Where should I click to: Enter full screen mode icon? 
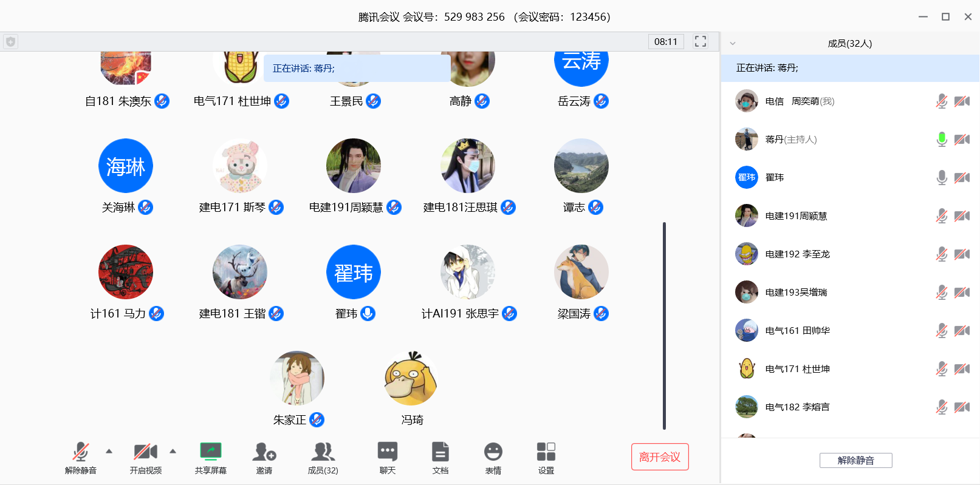700,41
